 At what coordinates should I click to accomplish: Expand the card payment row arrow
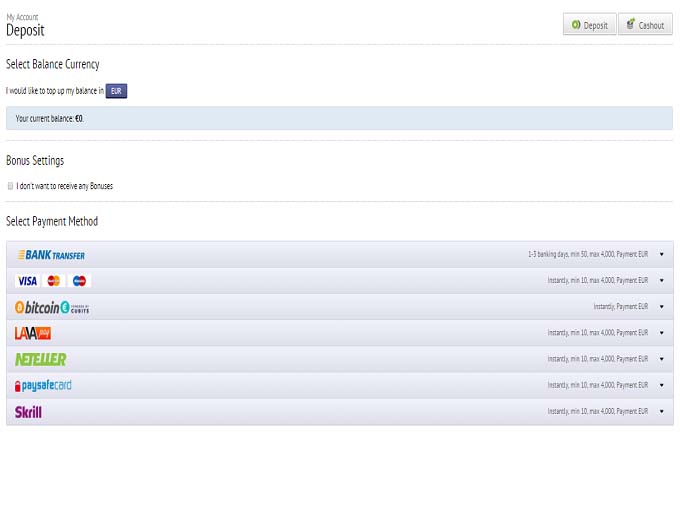pyautogui.click(x=661, y=281)
